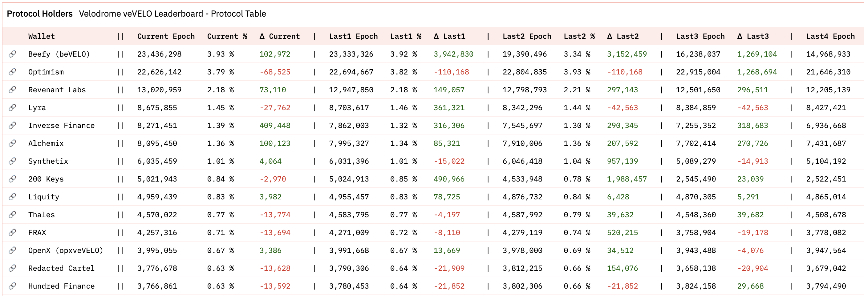
Task: Open Hundred Finance's link icon
Action: (12, 286)
